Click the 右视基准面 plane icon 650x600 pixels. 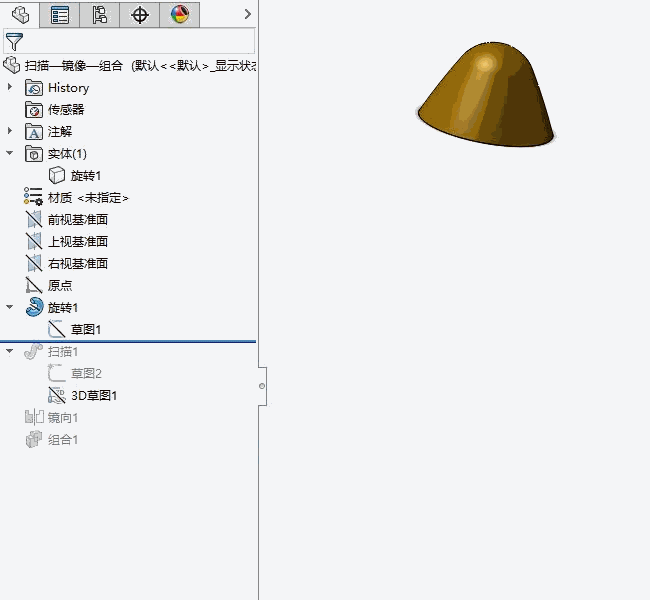[34, 263]
